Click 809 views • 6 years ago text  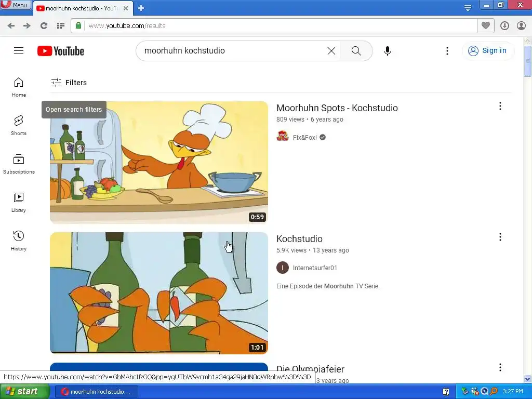click(310, 119)
